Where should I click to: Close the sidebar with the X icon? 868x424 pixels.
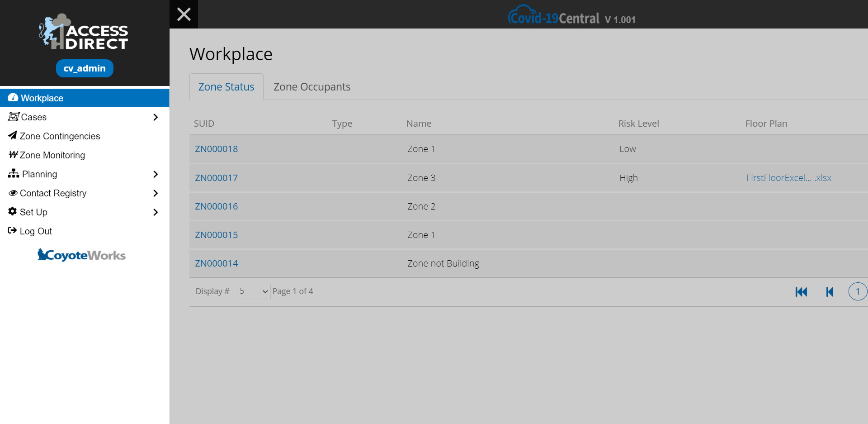tap(184, 14)
